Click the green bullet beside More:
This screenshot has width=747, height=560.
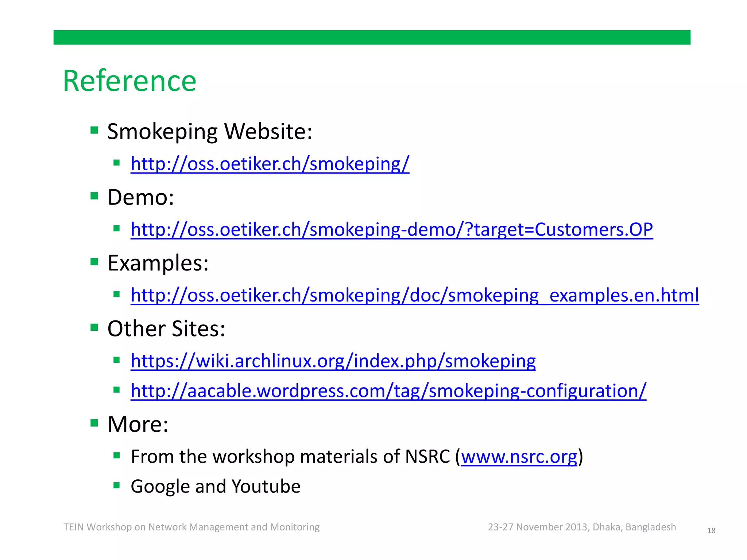click(94, 423)
